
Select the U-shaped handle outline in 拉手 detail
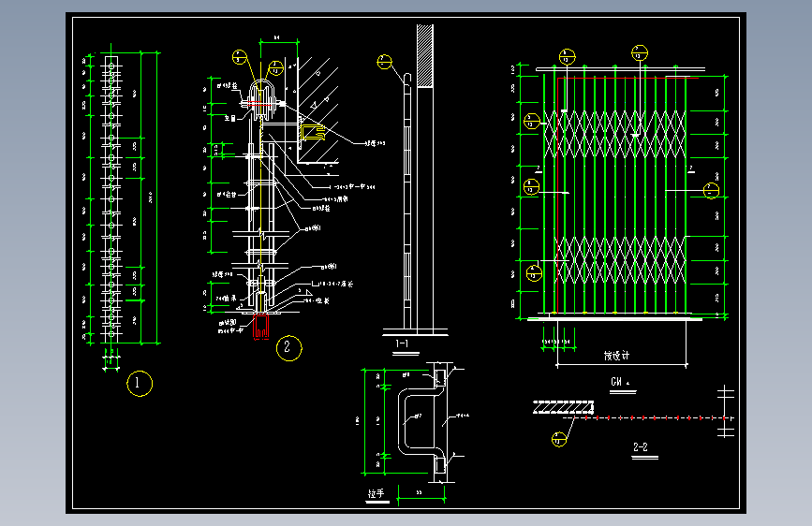pos(421,421)
